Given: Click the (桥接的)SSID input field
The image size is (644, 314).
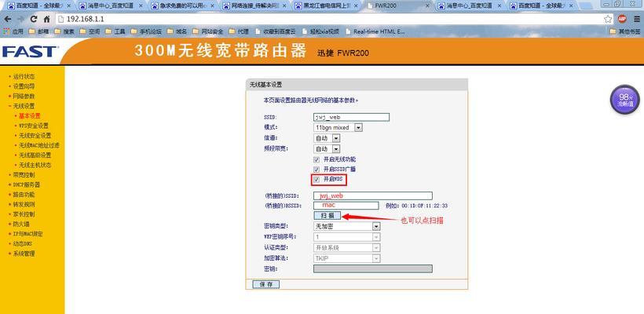Looking at the screenshot, I should 373,195.
